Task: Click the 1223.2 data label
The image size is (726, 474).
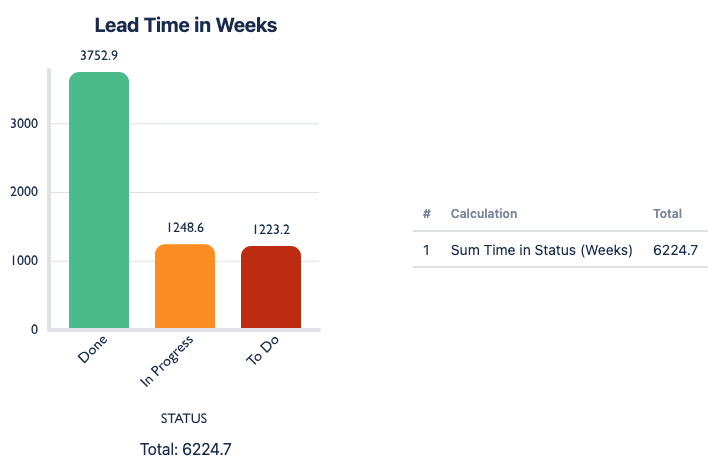Action: click(271, 229)
